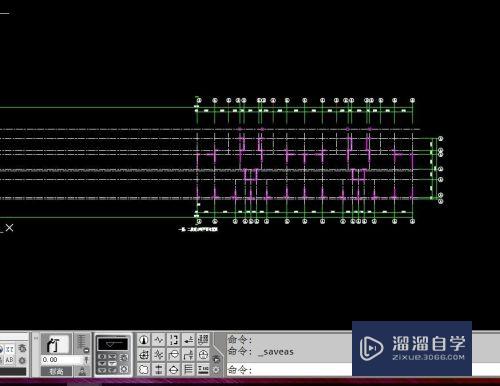Click the drawing title text below the plan
Image resolution: width=500 pixels, height=386 pixels.
pyautogui.click(x=198, y=229)
